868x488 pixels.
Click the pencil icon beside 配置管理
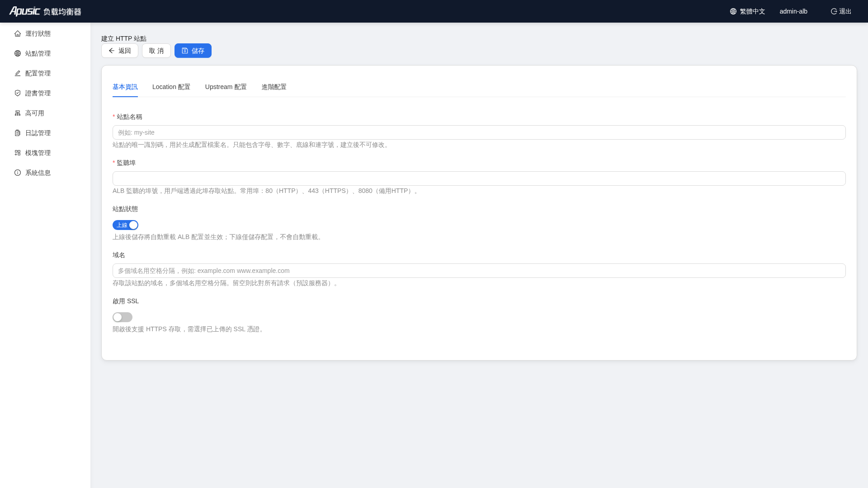point(18,73)
